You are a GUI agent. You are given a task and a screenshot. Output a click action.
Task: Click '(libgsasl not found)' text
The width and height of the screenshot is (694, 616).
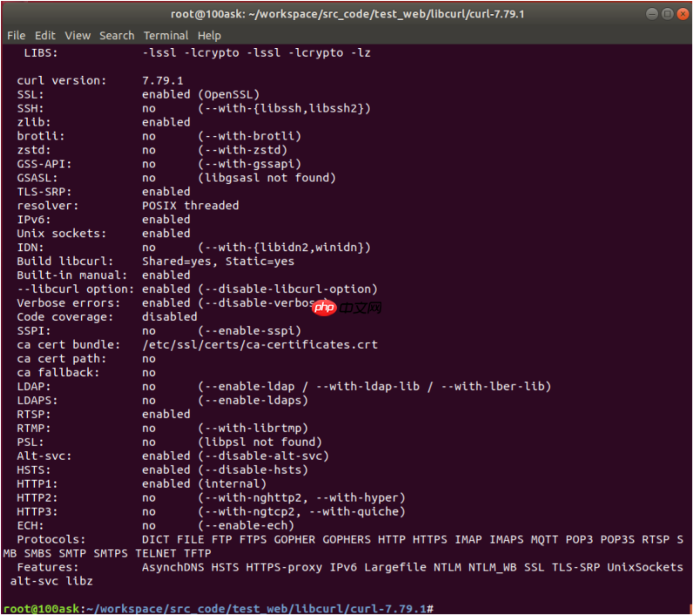click(x=266, y=178)
